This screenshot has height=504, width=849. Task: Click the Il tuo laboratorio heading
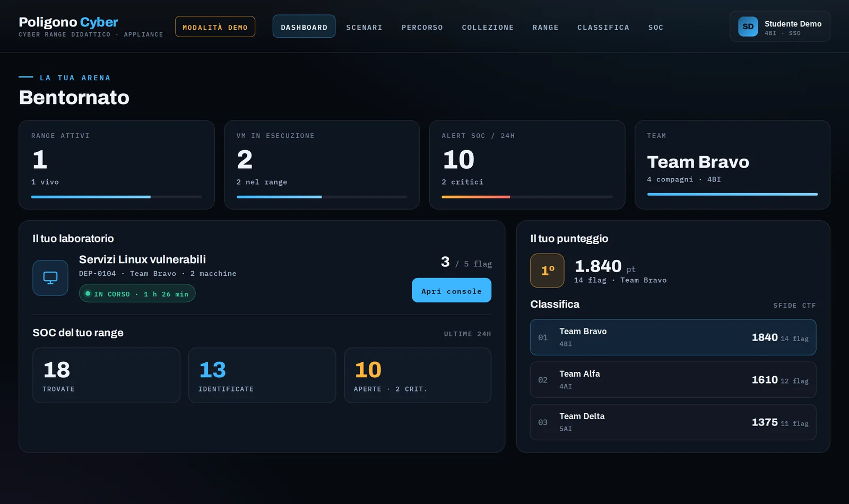tap(73, 239)
